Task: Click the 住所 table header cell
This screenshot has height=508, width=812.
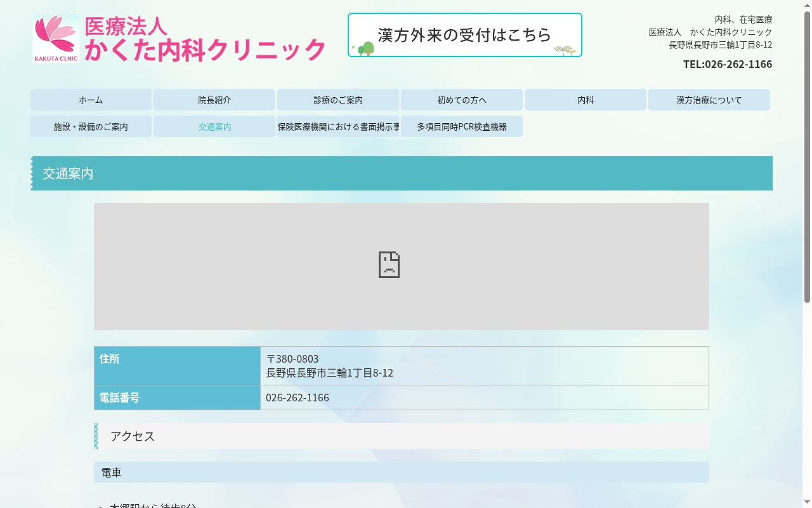Action: tap(177, 366)
